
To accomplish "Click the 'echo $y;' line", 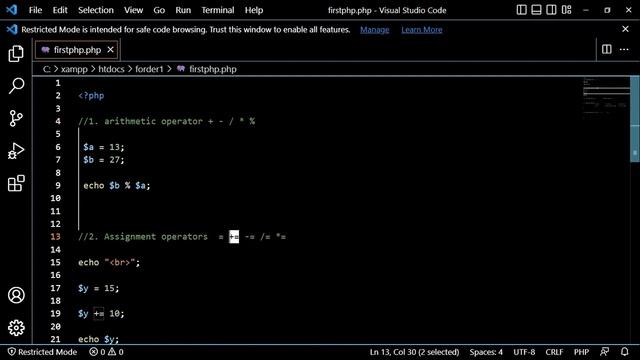I will 98,339.
